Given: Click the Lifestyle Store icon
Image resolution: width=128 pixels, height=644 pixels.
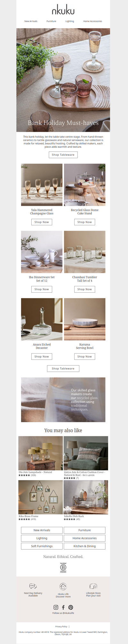Looking at the screenshot, I should 93,586.
